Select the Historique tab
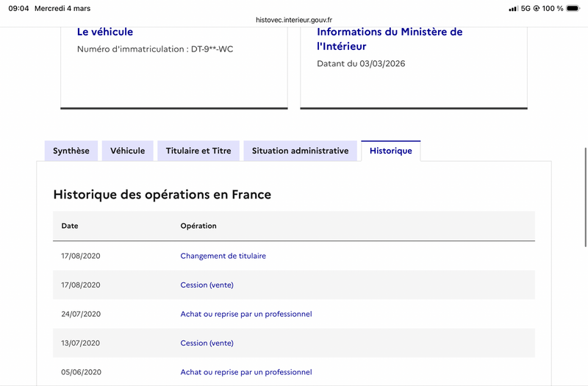This screenshot has width=588, height=386. 391,151
